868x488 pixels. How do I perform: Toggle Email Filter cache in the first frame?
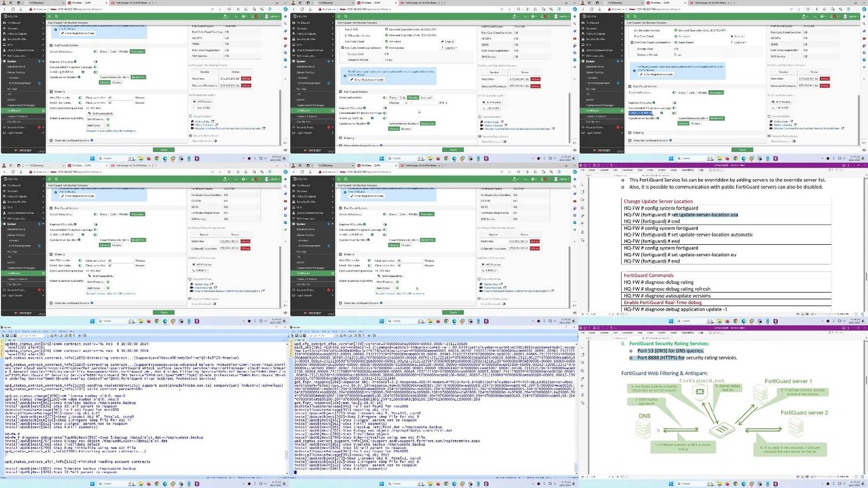point(80,103)
